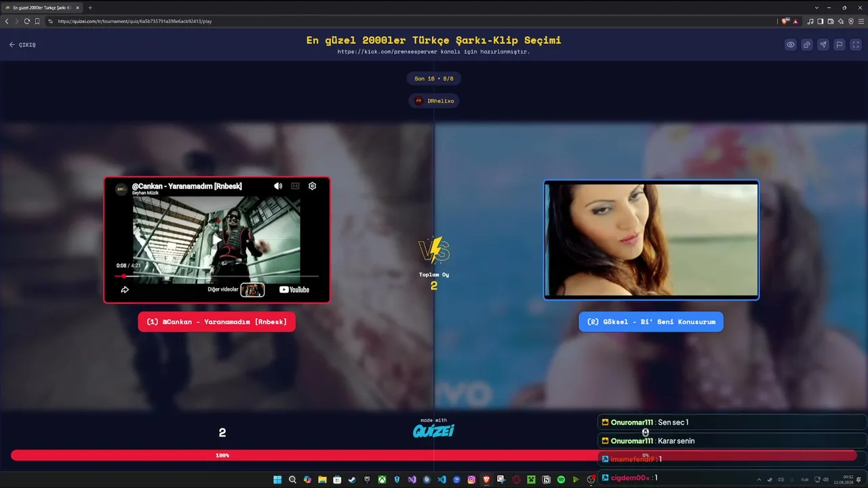Screen dimensions: 868x488
Task: Open Notion from the taskbar
Action: coord(546,480)
